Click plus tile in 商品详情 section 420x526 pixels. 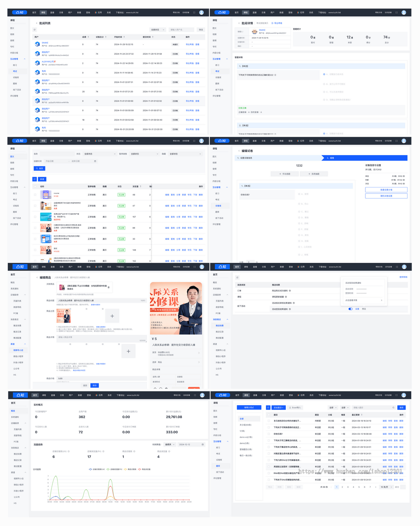[x=128, y=351]
